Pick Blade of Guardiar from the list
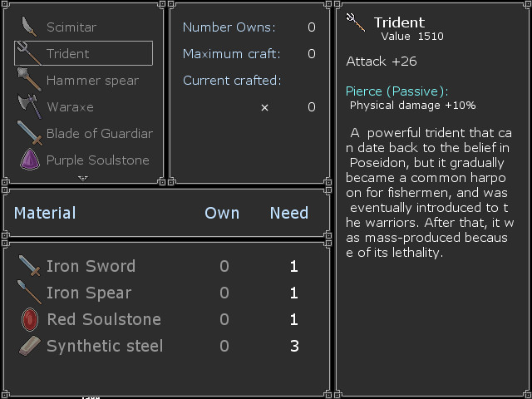 coord(99,133)
